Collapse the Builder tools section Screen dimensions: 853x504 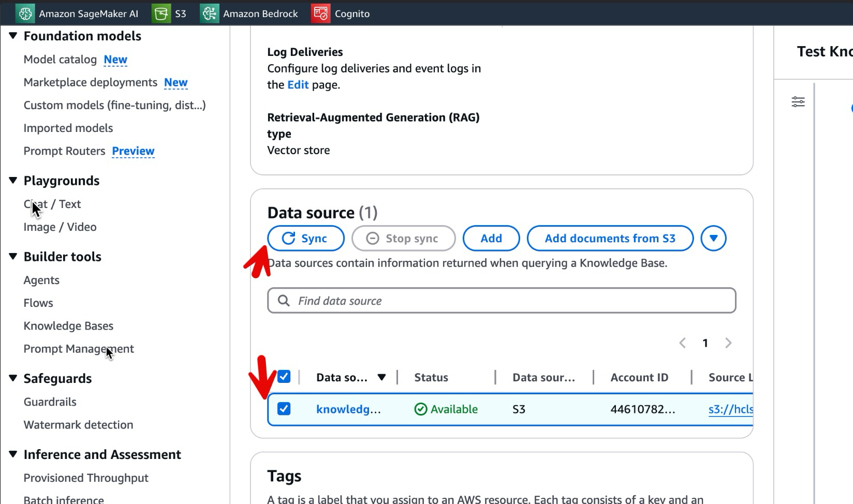[x=13, y=257]
